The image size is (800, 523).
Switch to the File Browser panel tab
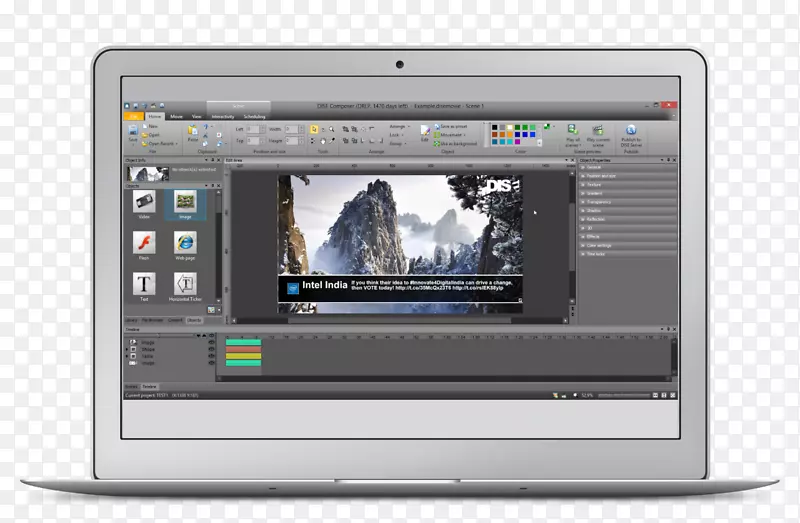(152, 320)
